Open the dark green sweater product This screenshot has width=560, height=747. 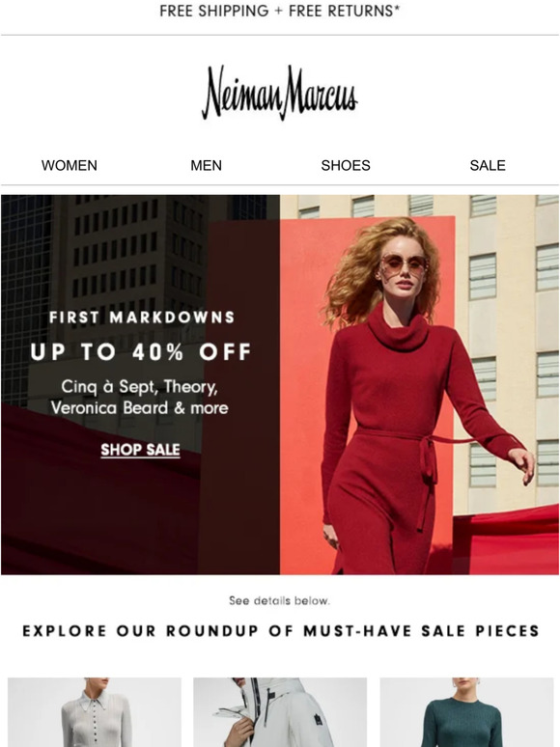(x=466, y=712)
